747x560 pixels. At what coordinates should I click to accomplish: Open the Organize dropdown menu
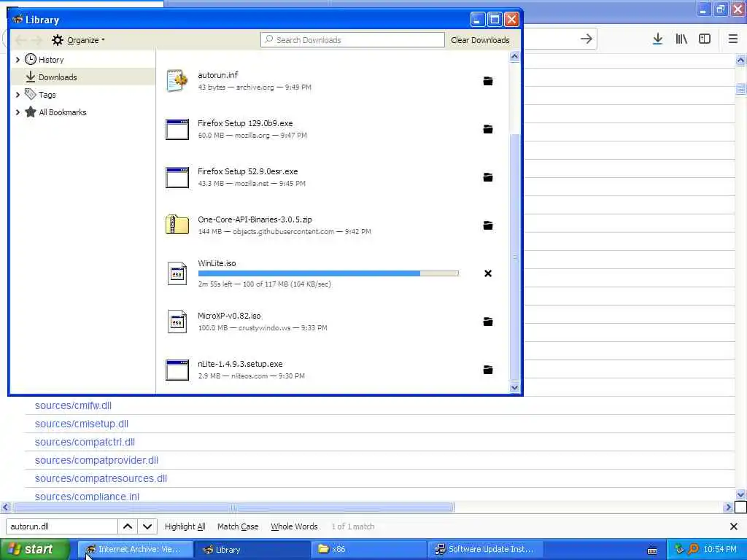coord(79,40)
